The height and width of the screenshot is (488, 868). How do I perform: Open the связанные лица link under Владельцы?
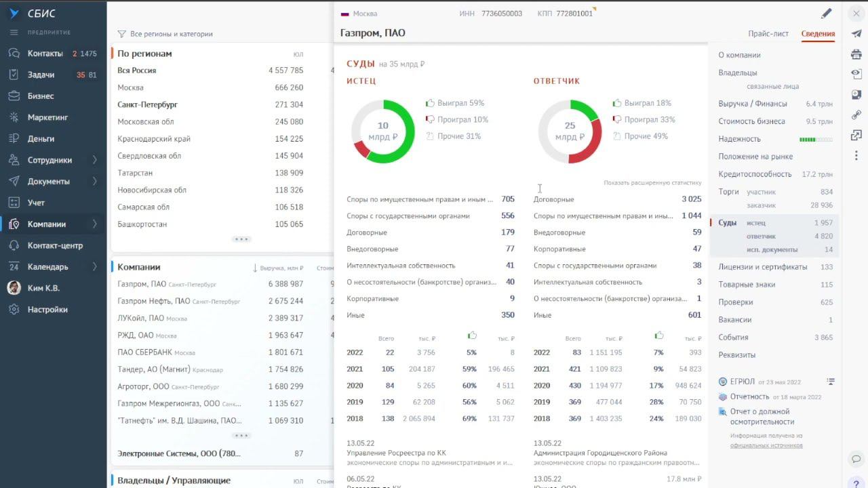(772, 87)
